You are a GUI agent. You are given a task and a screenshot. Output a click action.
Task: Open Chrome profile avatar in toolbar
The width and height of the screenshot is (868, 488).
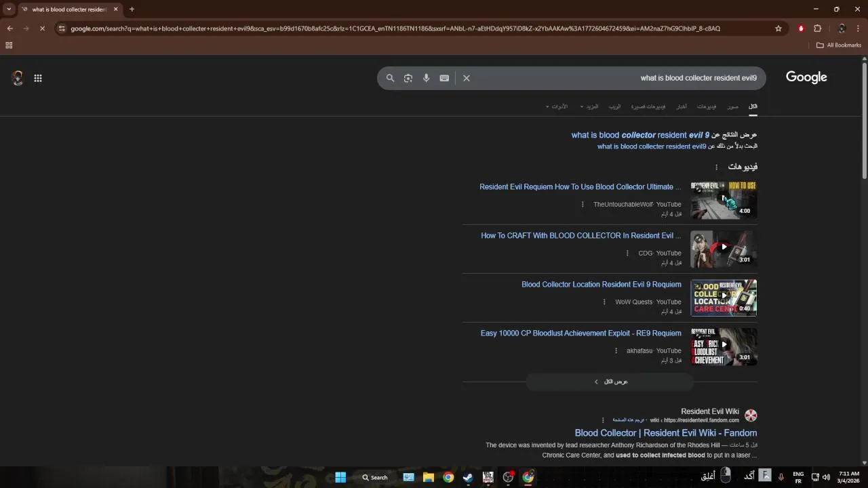[x=842, y=28]
